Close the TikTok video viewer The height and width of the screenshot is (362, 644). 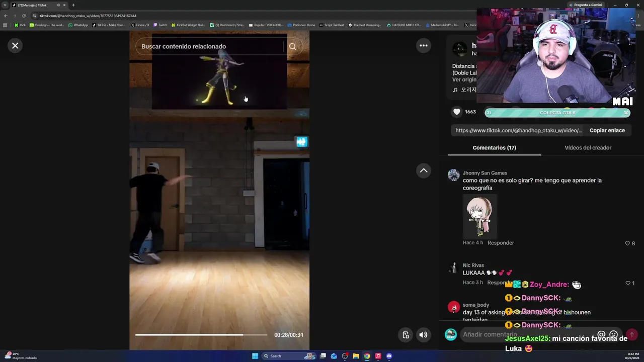(15, 46)
